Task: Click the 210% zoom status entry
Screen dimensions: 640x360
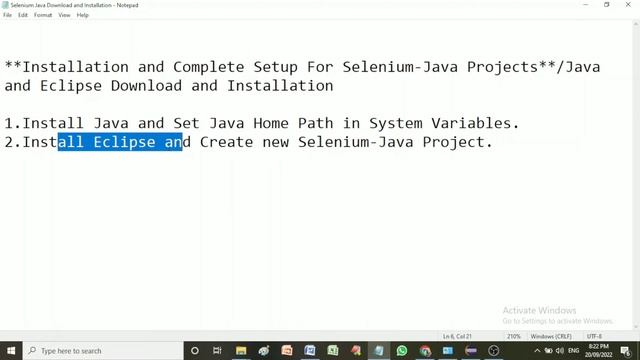Action: pyautogui.click(x=513, y=336)
